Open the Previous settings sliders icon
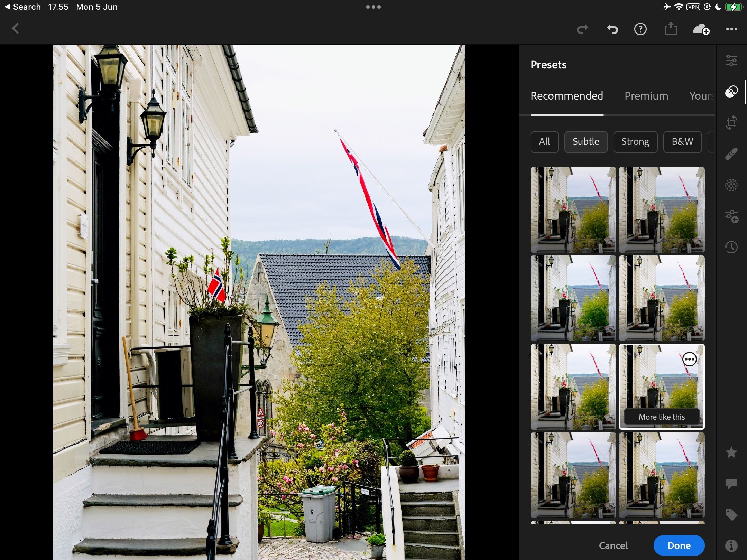Viewport: 747px width, 560px height. click(731, 216)
